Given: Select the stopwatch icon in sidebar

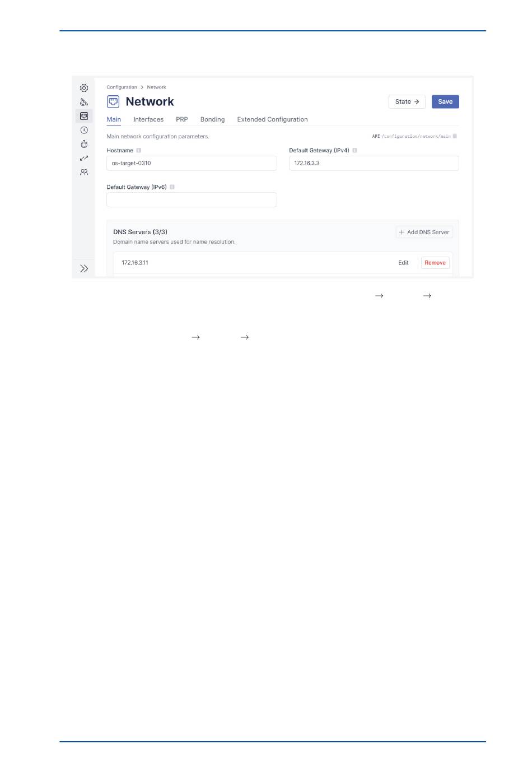Looking at the screenshot, I should point(84,144).
